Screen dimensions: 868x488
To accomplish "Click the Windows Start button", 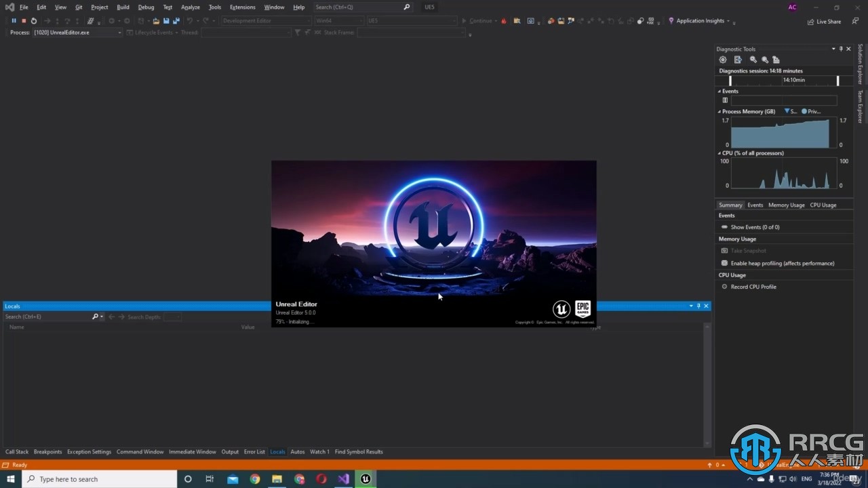I will coord(11,479).
